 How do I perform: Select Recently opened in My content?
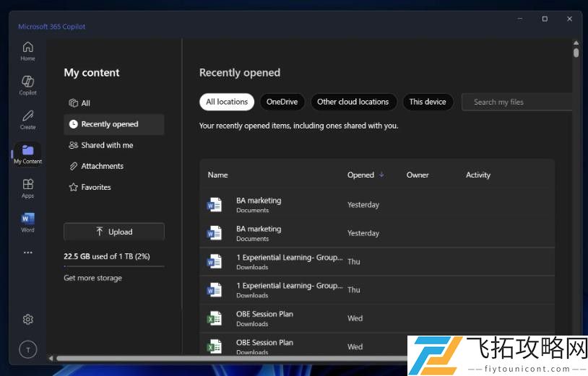click(114, 124)
